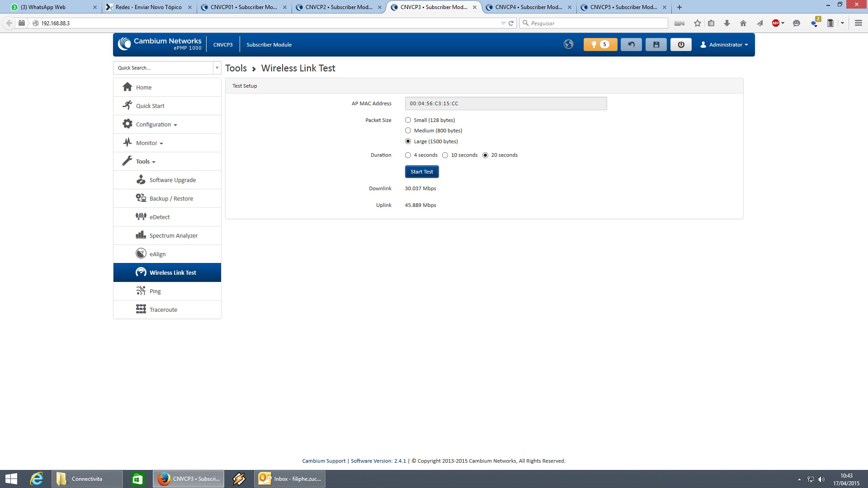Open the Administrator user dropdown
The image size is (868, 488).
724,44
